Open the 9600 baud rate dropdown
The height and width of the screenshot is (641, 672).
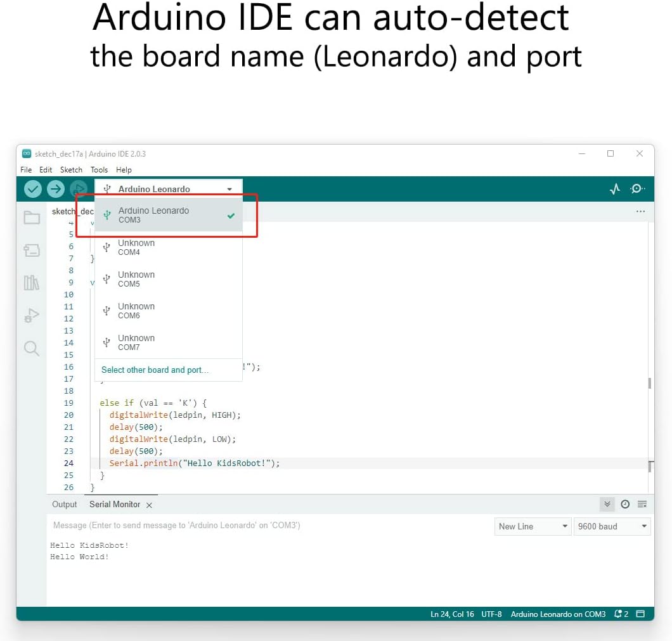pos(612,526)
